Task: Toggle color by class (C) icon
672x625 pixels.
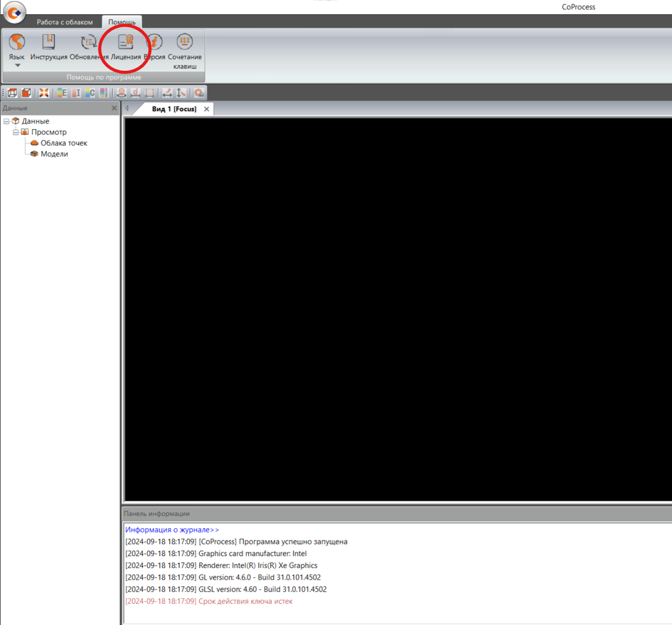Action: [90, 92]
